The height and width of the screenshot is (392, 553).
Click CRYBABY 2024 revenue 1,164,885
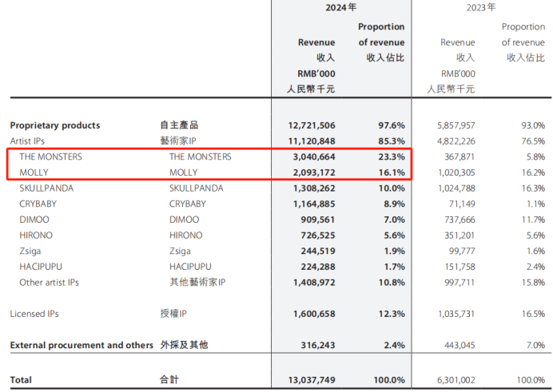point(314,204)
